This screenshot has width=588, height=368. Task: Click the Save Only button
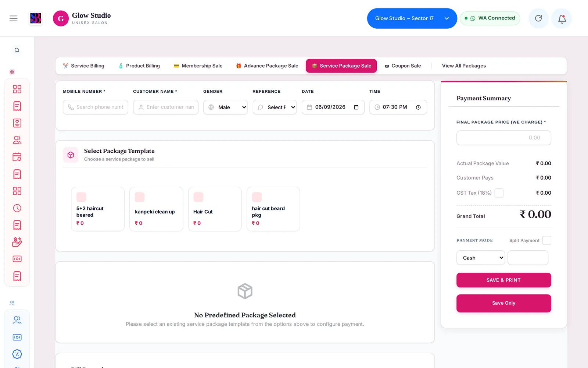point(503,303)
